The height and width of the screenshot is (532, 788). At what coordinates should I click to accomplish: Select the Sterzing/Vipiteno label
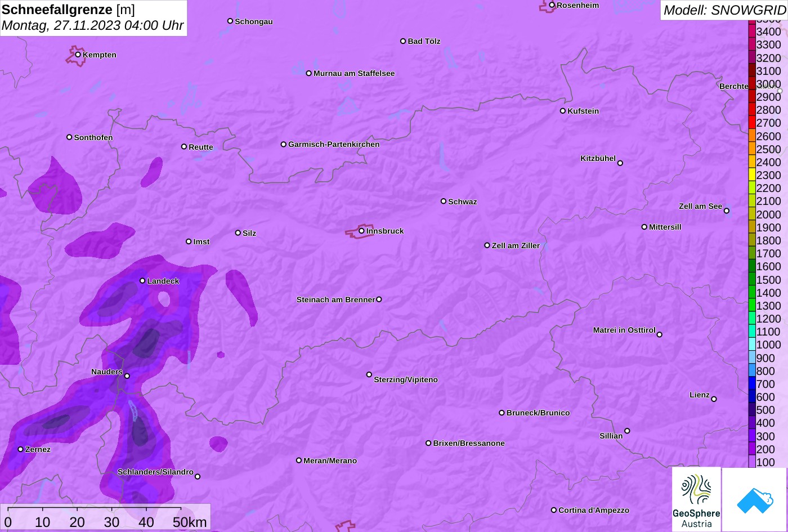click(406, 380)
